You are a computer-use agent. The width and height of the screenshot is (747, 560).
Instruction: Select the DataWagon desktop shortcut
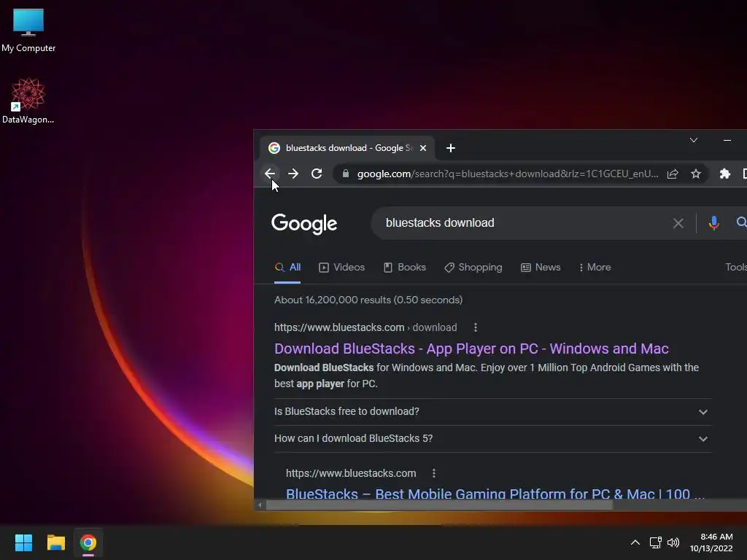28,101
